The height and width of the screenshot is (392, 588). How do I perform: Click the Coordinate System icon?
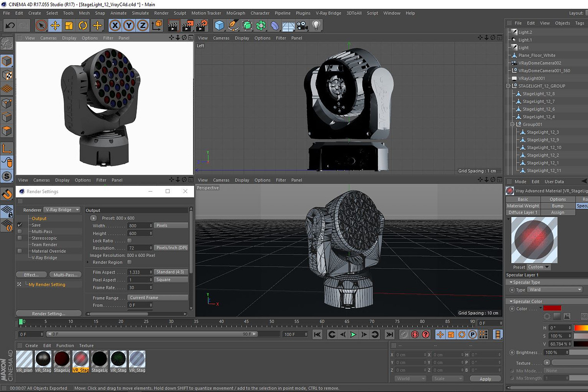(157, 25)
